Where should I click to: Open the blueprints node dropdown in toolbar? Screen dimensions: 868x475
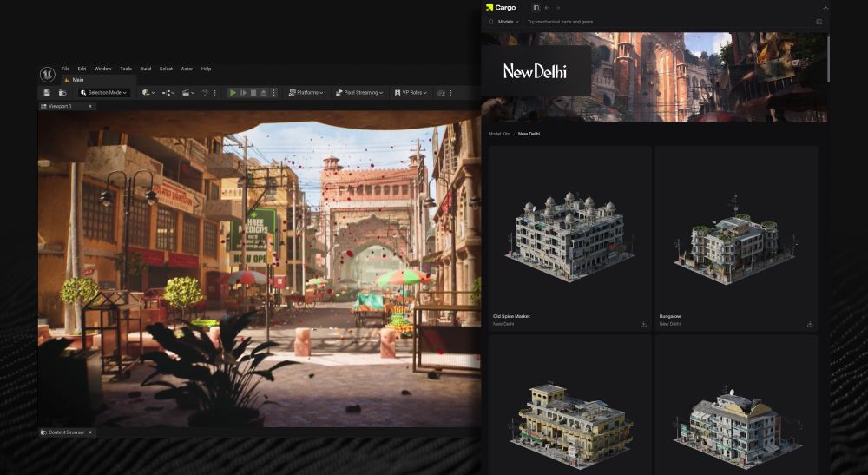point(168,92)
